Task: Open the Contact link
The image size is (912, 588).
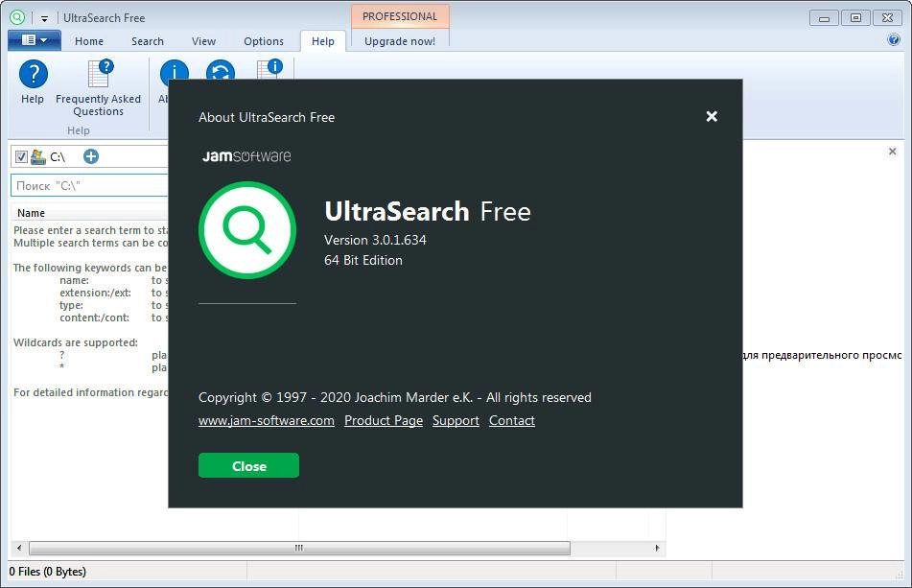Action: click(x=512, y=420)
